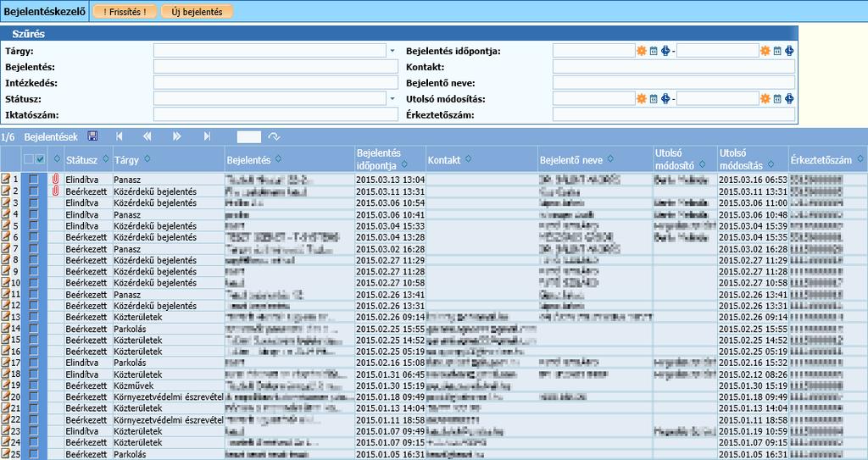The image size is (868, 460).
Task: Click sun icon of Utolsó módosítás start date
Action: (642, 99)
